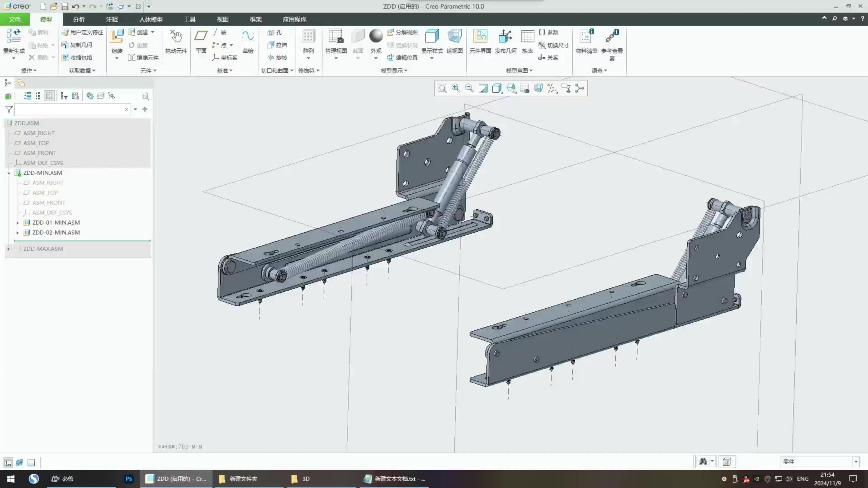Screen dimensions: 868x488
Task: Click the 拖动元件 drag components icon
Action: click(x=176, y=36)
